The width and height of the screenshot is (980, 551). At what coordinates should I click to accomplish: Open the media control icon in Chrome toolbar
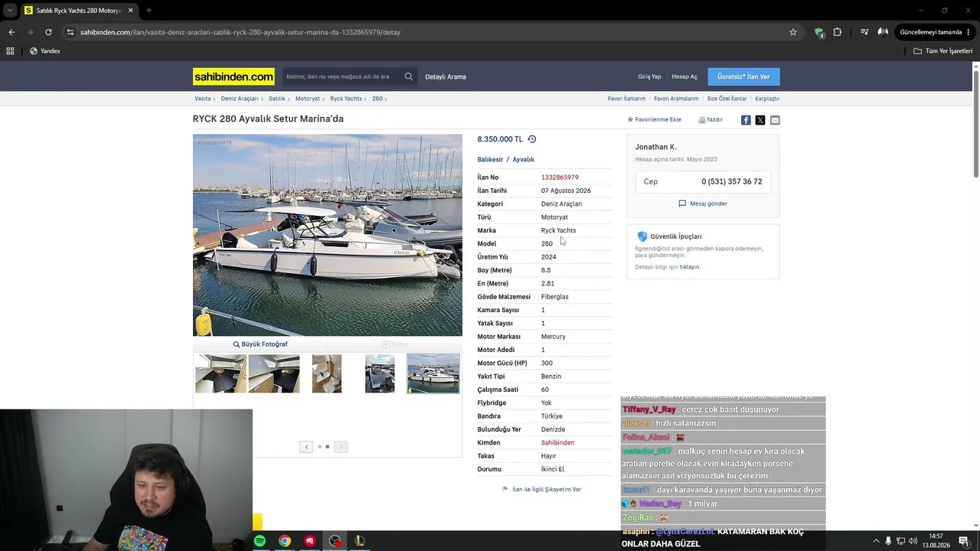click(x=864, y=32)
